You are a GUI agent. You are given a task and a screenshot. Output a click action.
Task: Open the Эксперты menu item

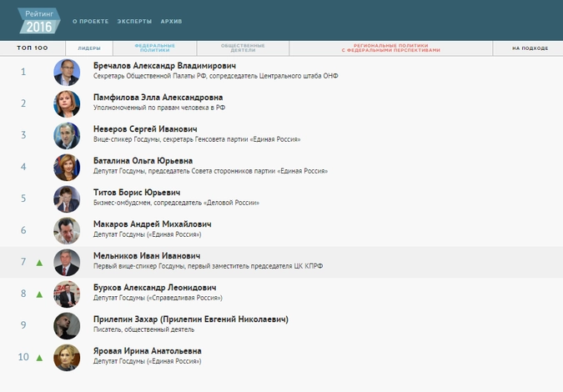click(x=133, y=20)
